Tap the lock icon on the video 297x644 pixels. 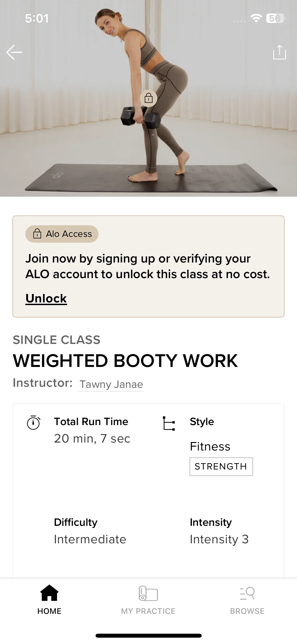[x=149, y=98]
